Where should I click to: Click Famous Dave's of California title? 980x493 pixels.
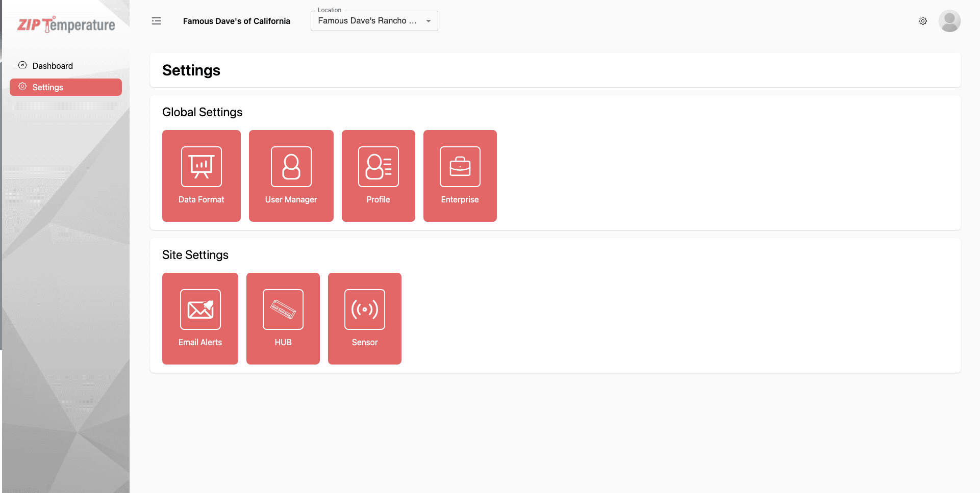(236, 21)
